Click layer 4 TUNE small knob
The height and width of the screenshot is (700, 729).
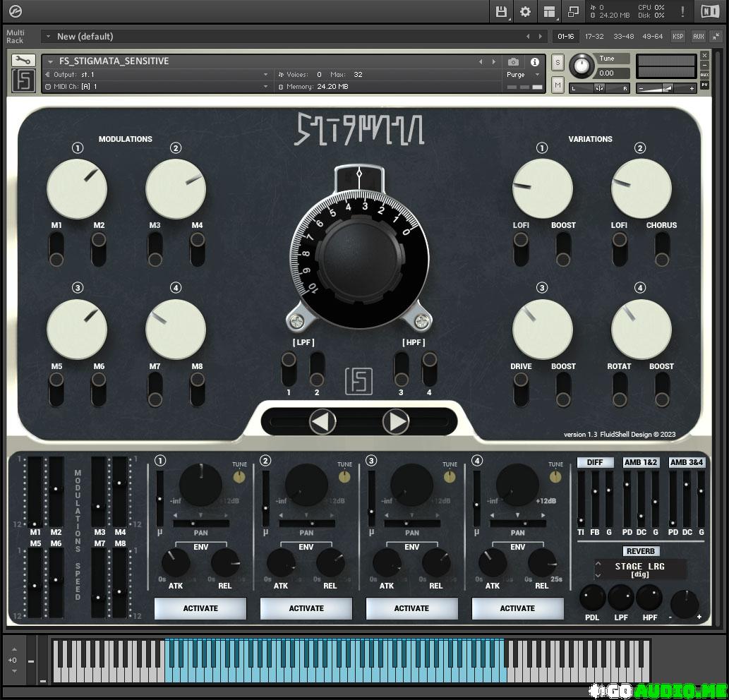pos(555,476)
